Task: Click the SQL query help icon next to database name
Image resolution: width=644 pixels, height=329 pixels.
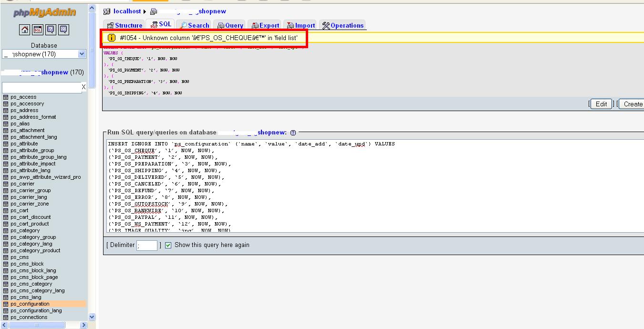Action: (x=293, y=133)
